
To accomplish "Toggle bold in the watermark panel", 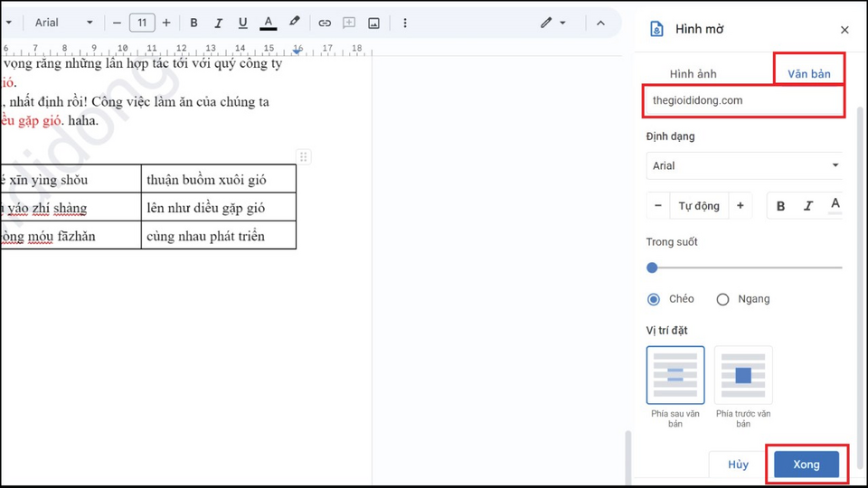I will point(780,206).
